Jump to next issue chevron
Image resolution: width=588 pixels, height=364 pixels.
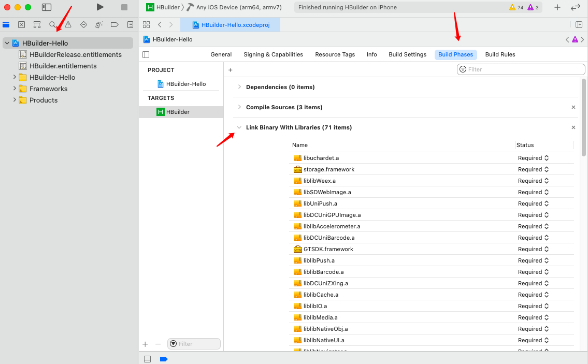click(582, 39)
